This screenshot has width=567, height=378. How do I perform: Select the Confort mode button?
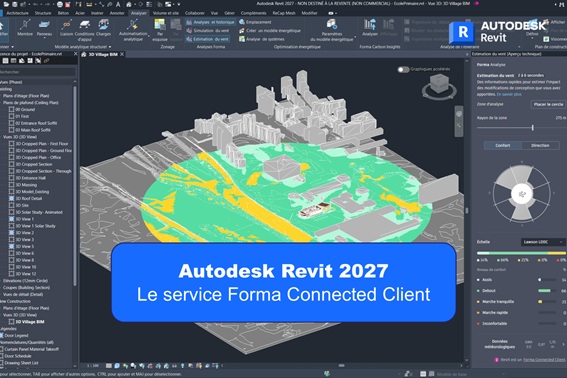click(503, 145)
